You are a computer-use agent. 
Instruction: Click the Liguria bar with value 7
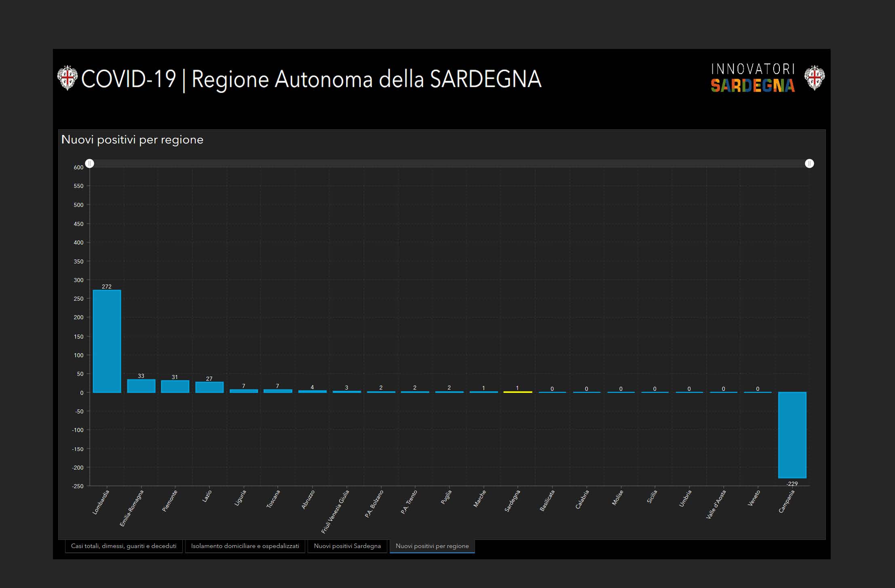[x=244, y=391]
